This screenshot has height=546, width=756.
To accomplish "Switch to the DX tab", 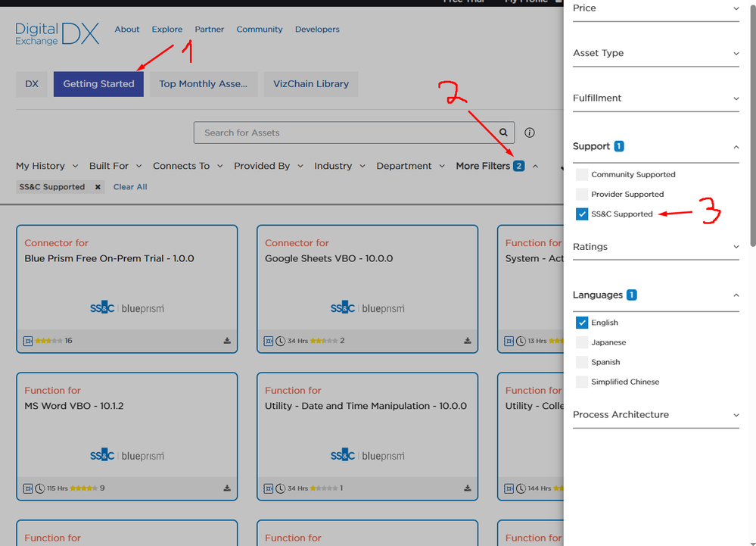I will pyautogui.click(x=32, y=84).
